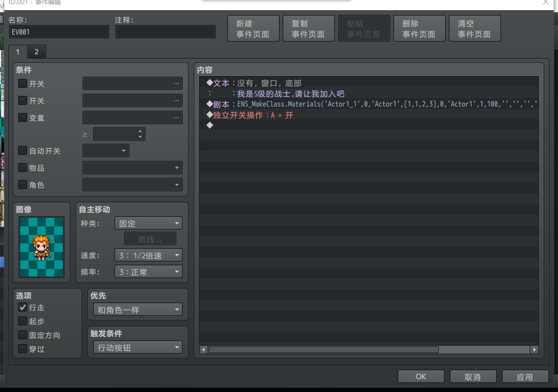Enable the 物品 condition checkbox
The image size is (558, 392).
(22, 168)
